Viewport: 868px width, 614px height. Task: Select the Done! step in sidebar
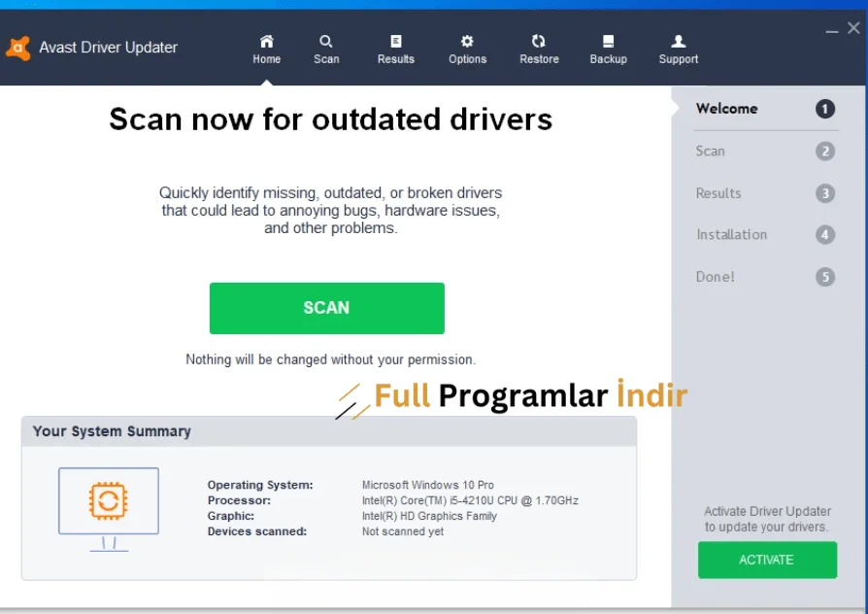715,277
